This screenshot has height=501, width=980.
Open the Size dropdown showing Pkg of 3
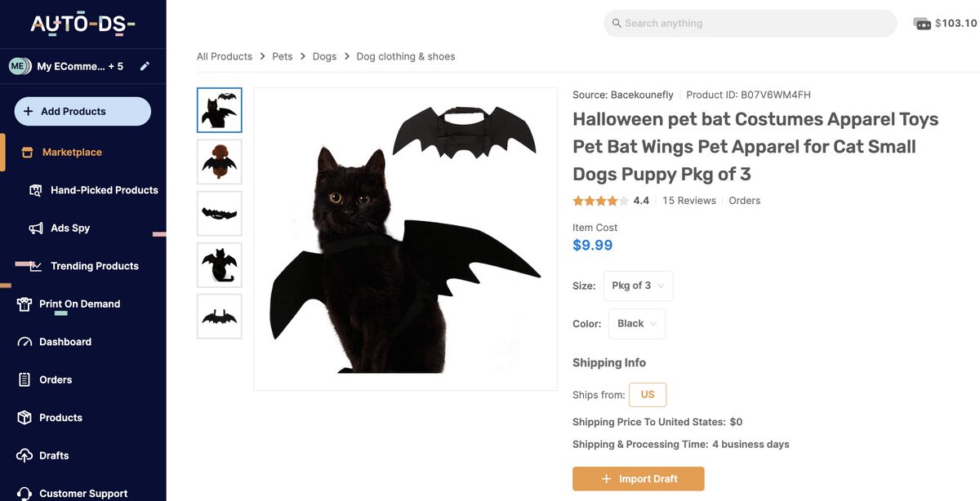click(638, 286)
